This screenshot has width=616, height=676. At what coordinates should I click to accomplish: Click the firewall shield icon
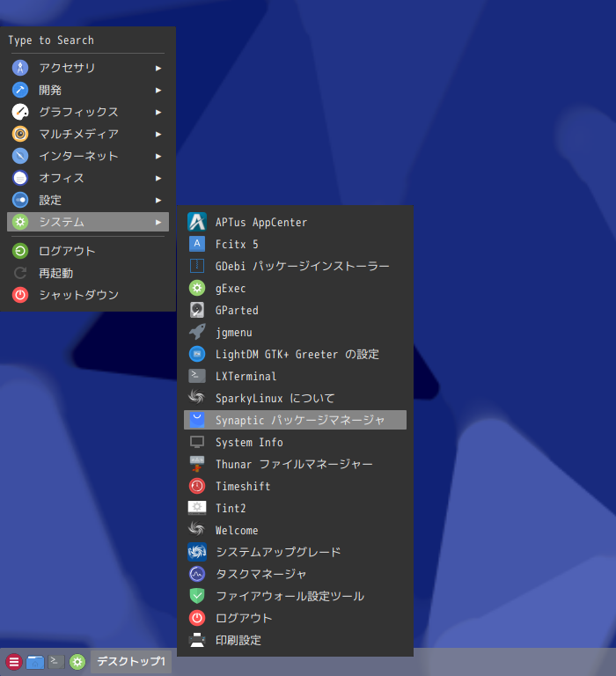tap(197, 596)
